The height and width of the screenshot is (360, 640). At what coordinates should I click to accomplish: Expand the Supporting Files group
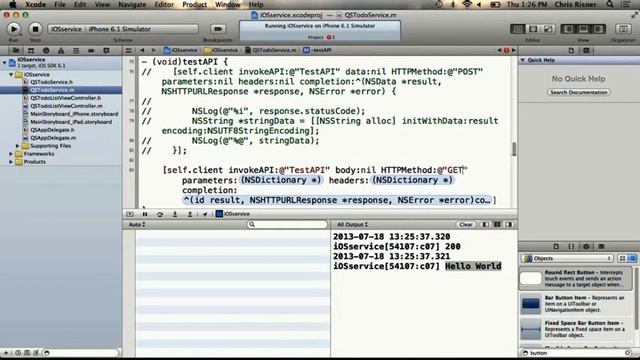(x=18, y=146)
